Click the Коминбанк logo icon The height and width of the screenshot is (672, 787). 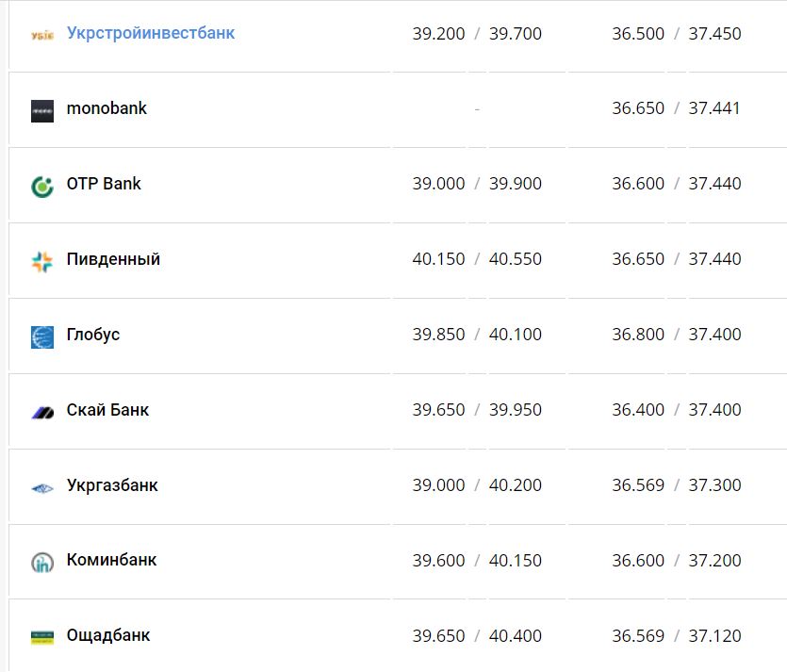pyautogui.click(x=42, y=563)
